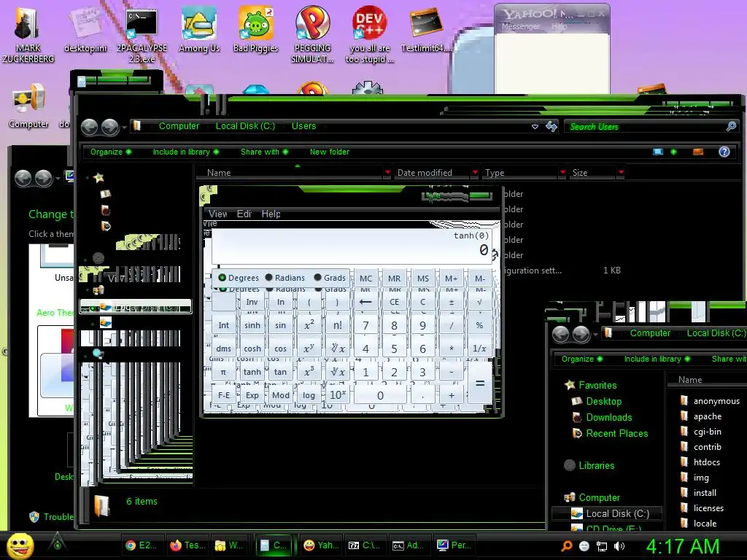Click the back arrow in Users explorer window
This screenshot has width=747, height=560.
click(89, 127)
